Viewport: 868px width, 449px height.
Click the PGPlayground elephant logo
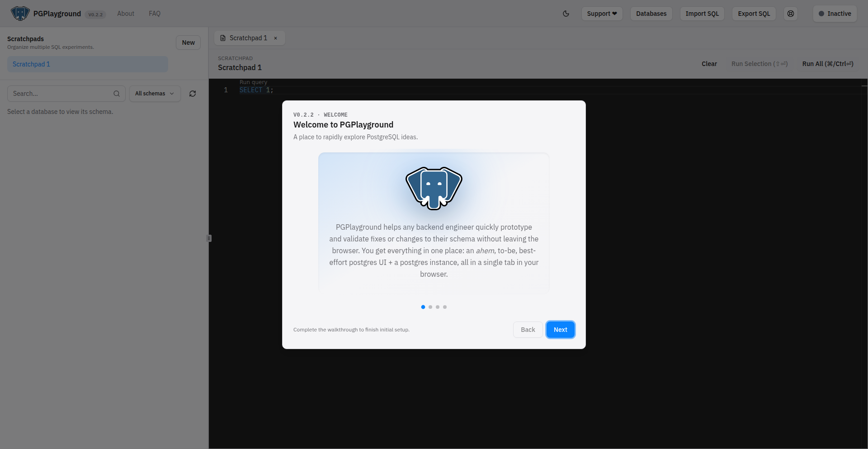tap(20, 13)
